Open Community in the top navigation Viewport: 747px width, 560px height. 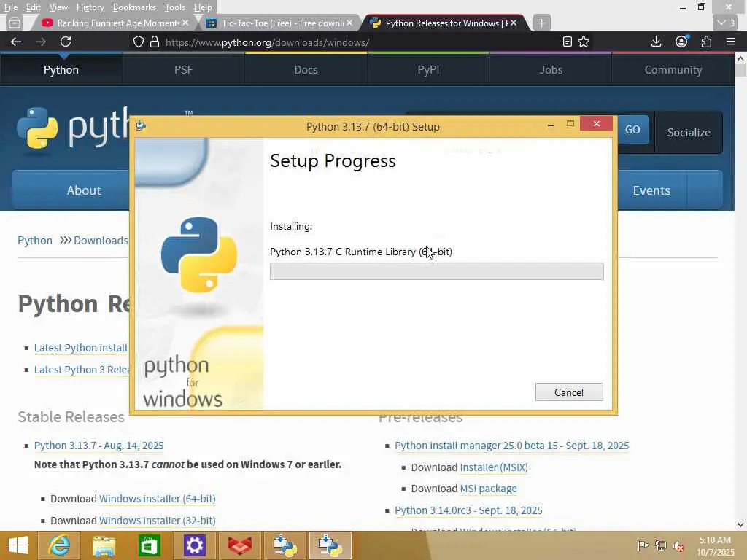[673, 70]
